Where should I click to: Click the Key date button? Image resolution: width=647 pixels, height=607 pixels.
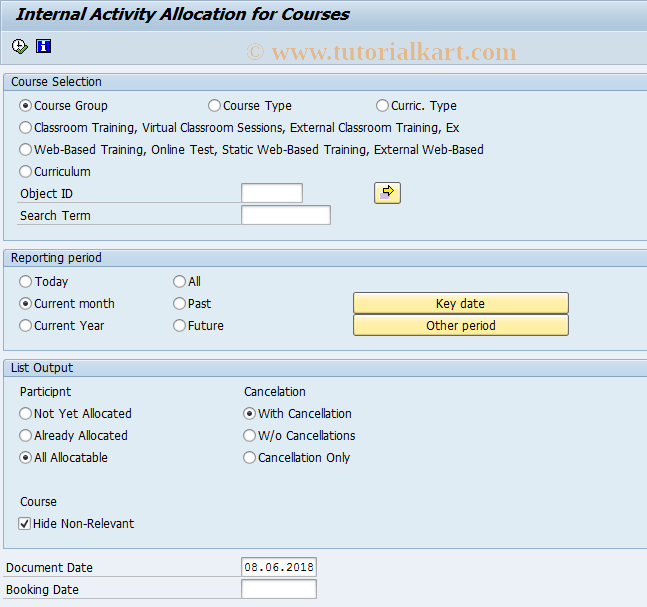pyautogui.click(x=460, y=303)
